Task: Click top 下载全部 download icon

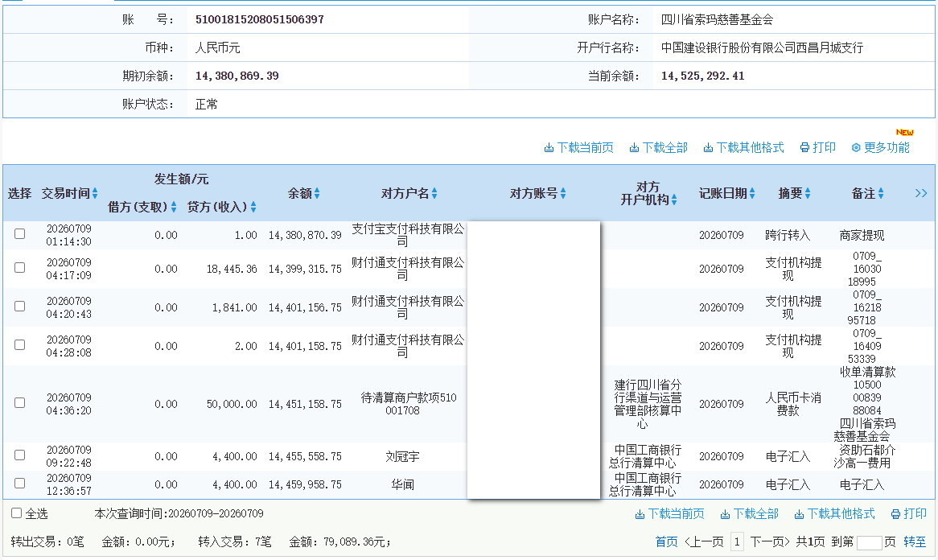Action: [x=634, y=148]
